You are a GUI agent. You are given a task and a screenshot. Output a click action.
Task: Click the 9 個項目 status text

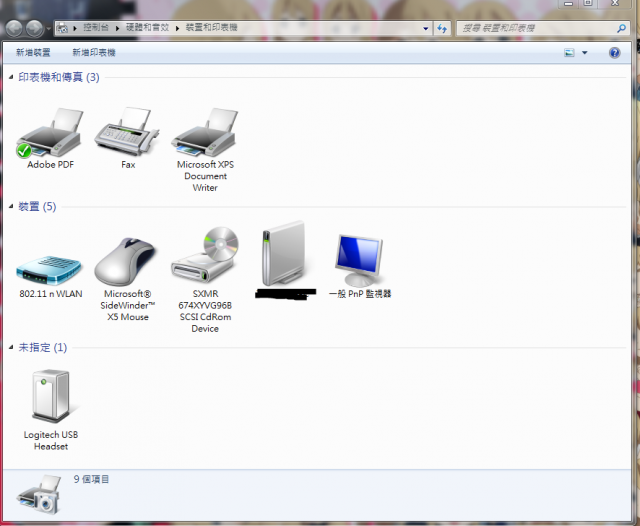[91, 479]
